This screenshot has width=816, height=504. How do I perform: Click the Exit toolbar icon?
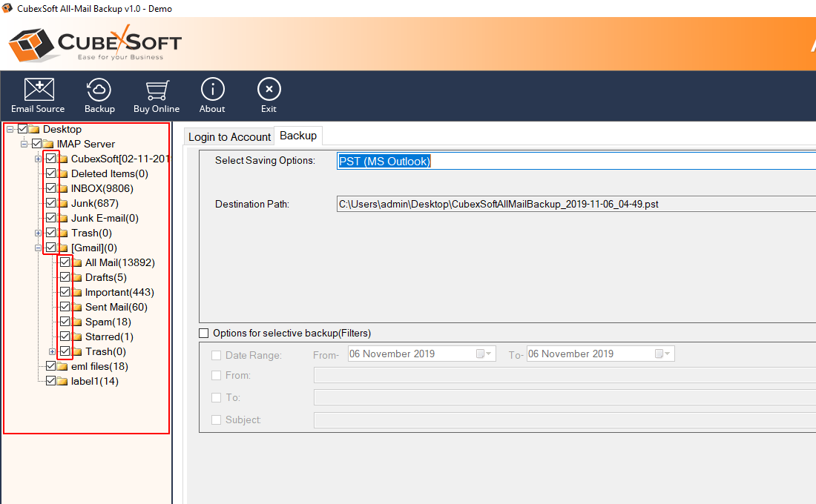pyautogui.click(x=269, y=90)
